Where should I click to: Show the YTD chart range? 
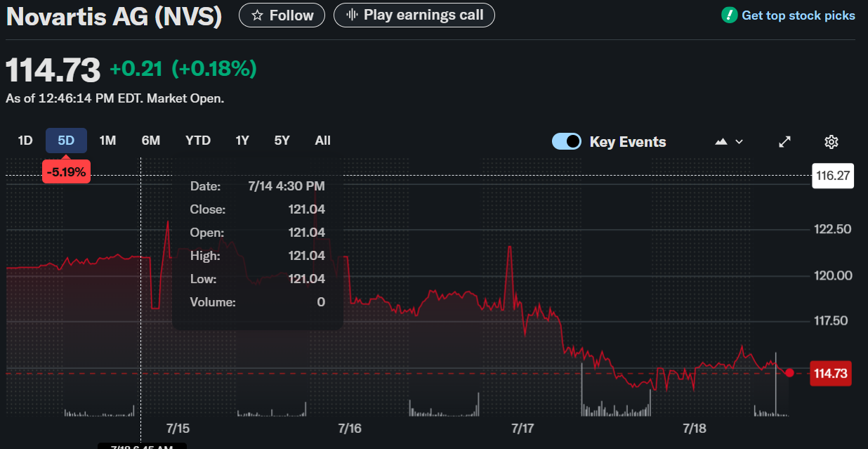pyautogui.click(x=198, y=141)
